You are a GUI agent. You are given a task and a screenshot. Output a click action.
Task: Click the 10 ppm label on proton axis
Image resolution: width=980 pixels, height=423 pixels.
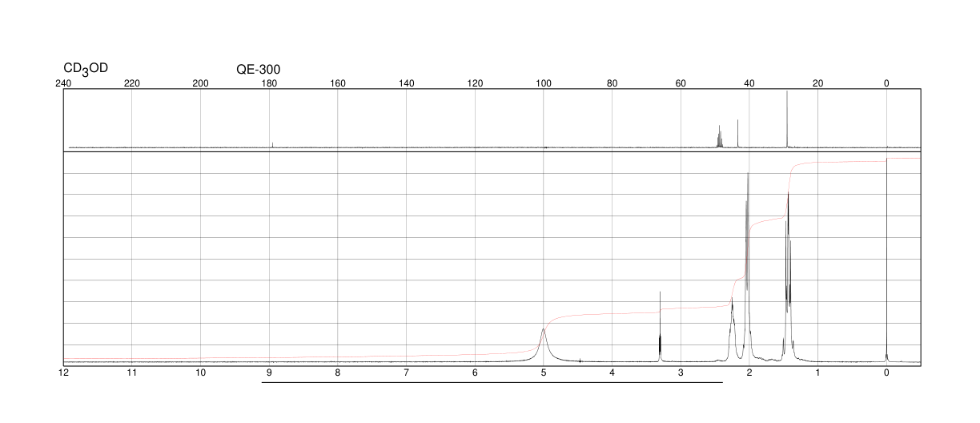[x=201, y=373]
